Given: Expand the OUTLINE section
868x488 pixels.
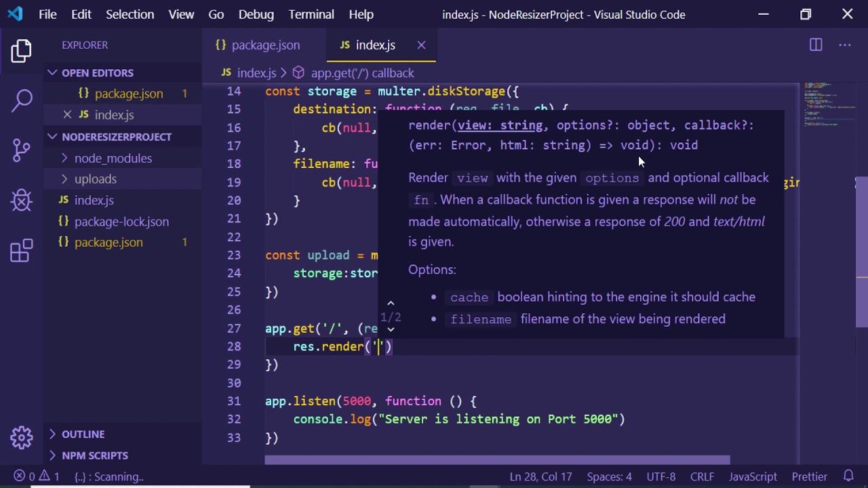Looking at the screenshot, I should coord(83,434).
